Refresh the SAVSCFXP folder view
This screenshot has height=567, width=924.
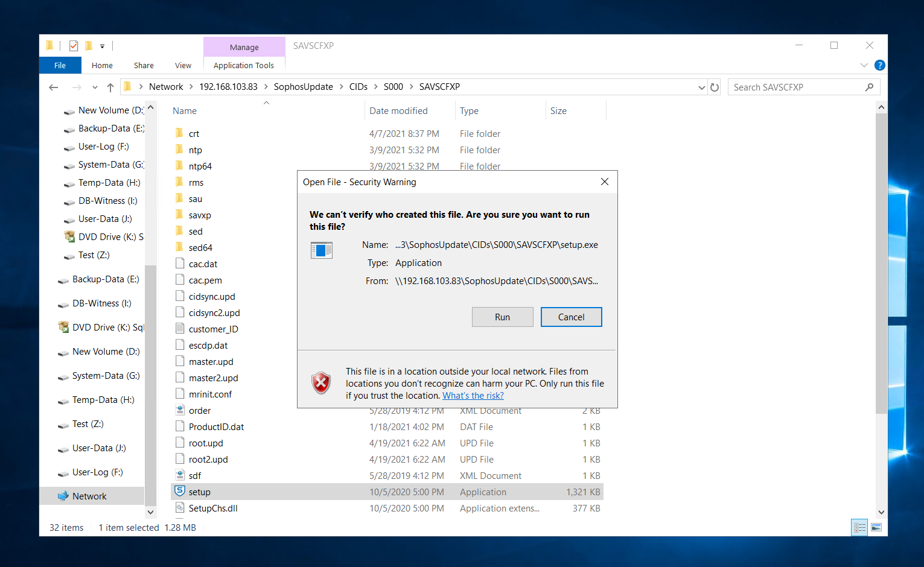pyautogui.click(x=715, y=87)
